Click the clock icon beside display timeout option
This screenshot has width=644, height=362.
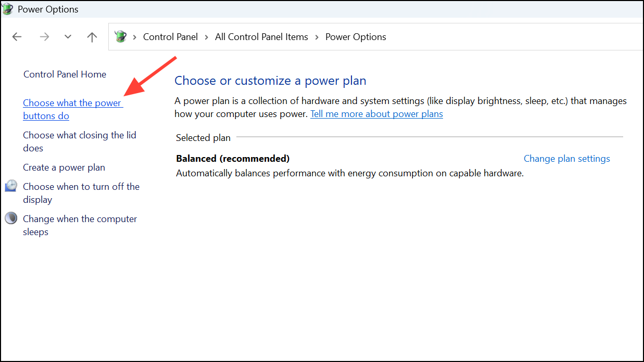tap(11, 185)
